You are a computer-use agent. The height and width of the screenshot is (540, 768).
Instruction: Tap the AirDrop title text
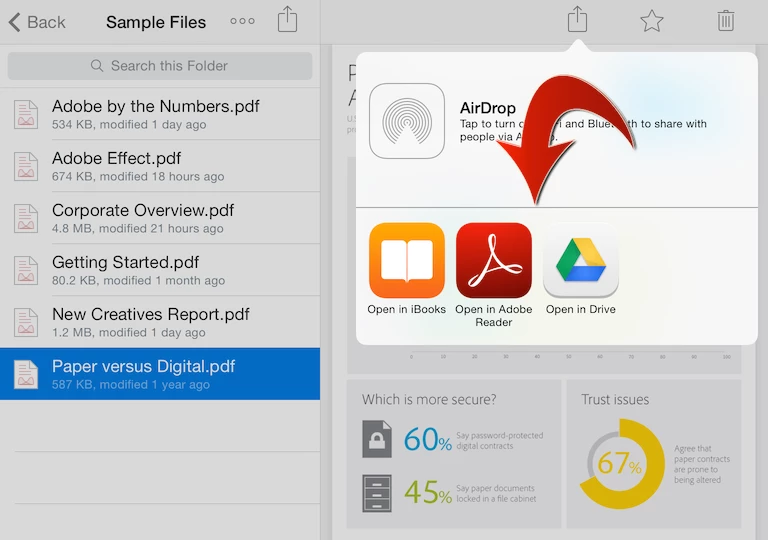[488, 108]
